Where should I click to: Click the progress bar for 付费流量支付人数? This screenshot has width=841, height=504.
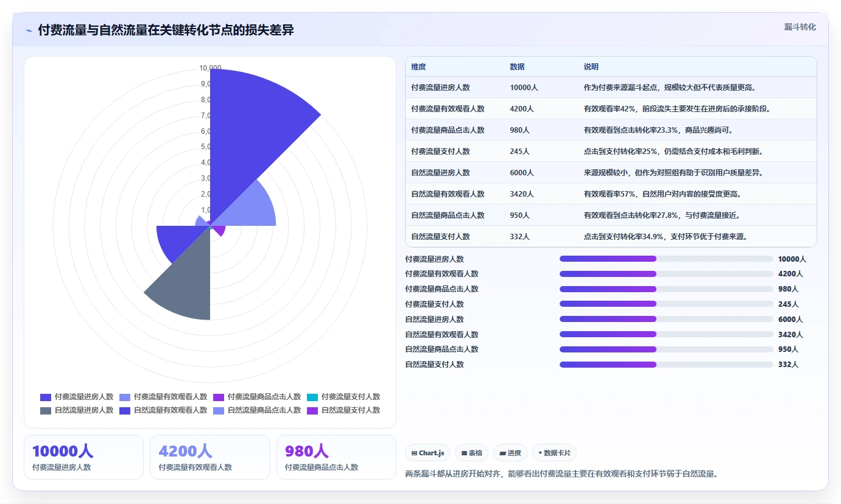click(x=666, y=304)
